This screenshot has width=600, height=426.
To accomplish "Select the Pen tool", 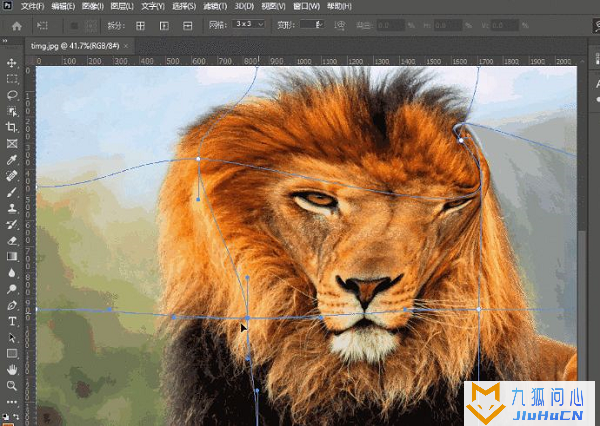I will (x=12, y=305).
